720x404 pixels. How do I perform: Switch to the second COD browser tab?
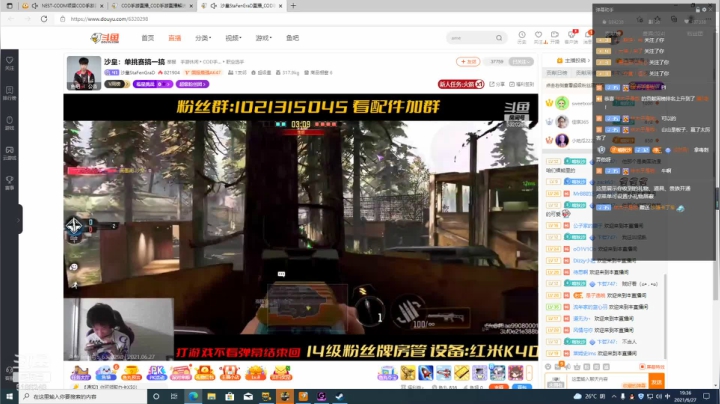(154, 6)
